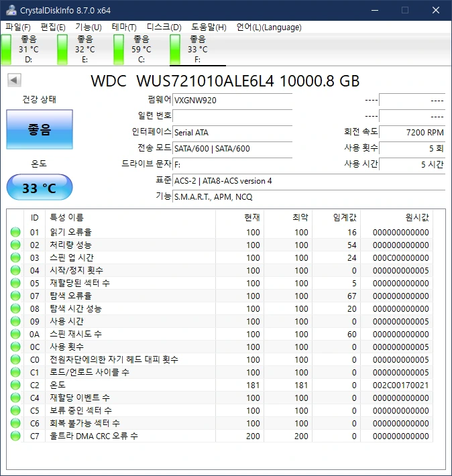Viewport: 452px width, 476px height.
Task: Select disk E: at 32 °C
Action: (85, 49)
